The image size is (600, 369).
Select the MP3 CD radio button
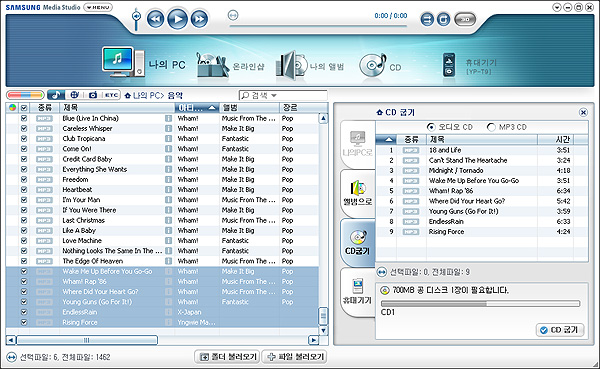point(491,127)
